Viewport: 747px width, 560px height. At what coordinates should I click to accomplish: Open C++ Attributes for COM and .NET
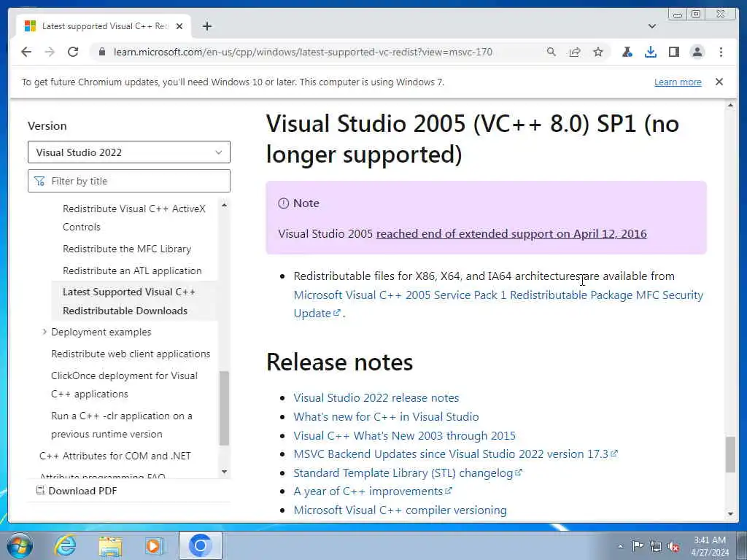(x=115, y=456)
